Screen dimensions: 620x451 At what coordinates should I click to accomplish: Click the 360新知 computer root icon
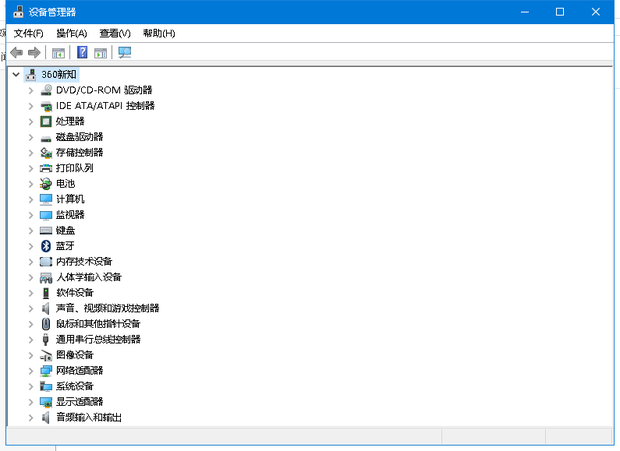[31, 74]
